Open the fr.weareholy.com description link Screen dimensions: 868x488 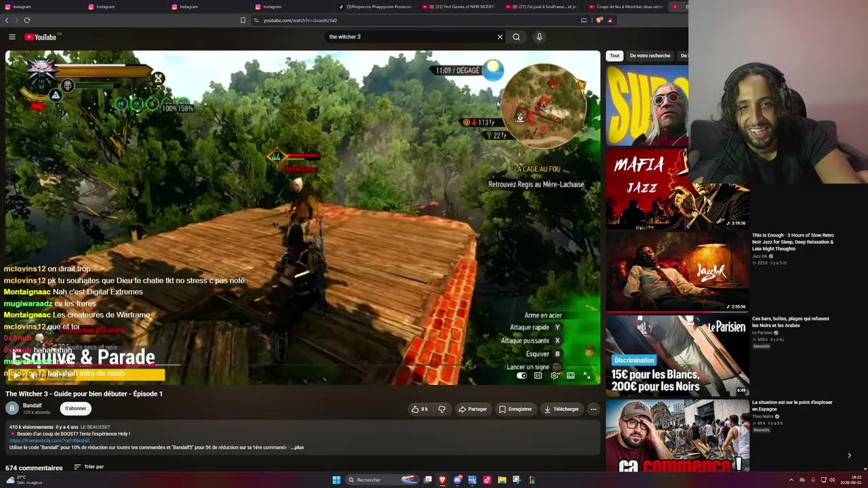50,441
